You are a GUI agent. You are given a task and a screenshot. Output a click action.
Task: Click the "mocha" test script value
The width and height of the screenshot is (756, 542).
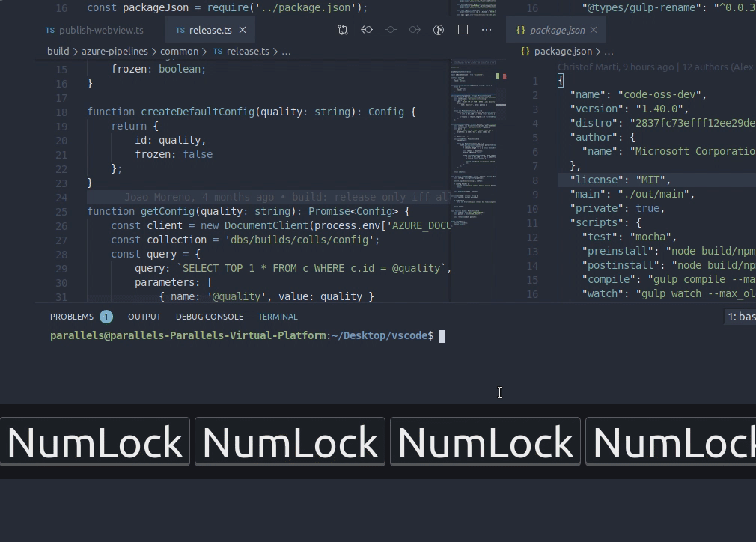pos(650,237)
